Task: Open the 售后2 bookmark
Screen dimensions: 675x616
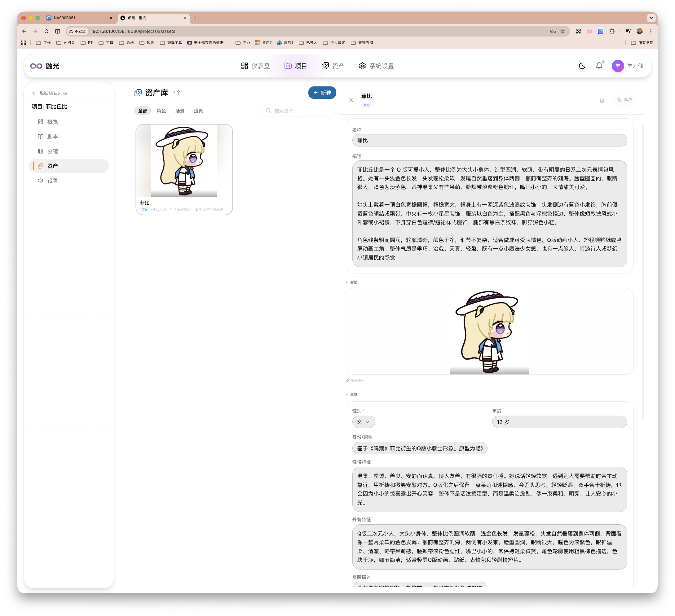Action: (263, 42)
